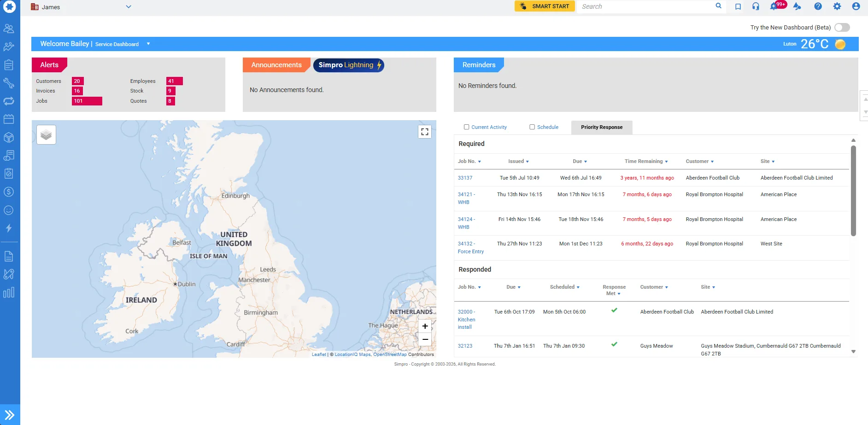The height and width of the screenshot is (425, 868).
Task: Click in the Search field
Action: 646,6
